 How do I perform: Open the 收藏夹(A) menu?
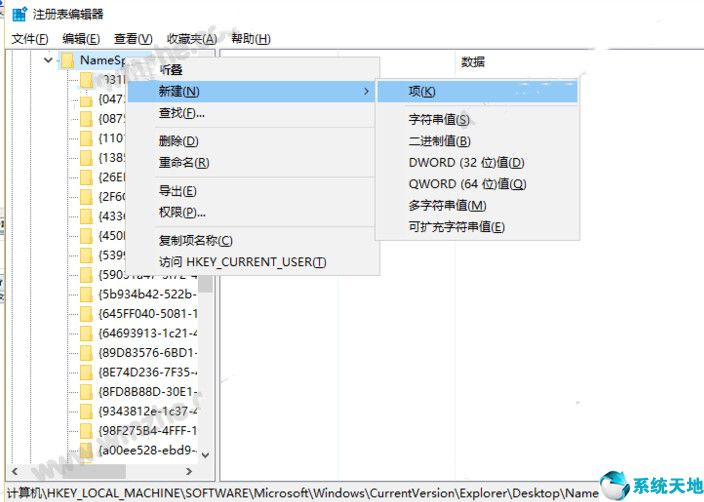coord(192,39)
